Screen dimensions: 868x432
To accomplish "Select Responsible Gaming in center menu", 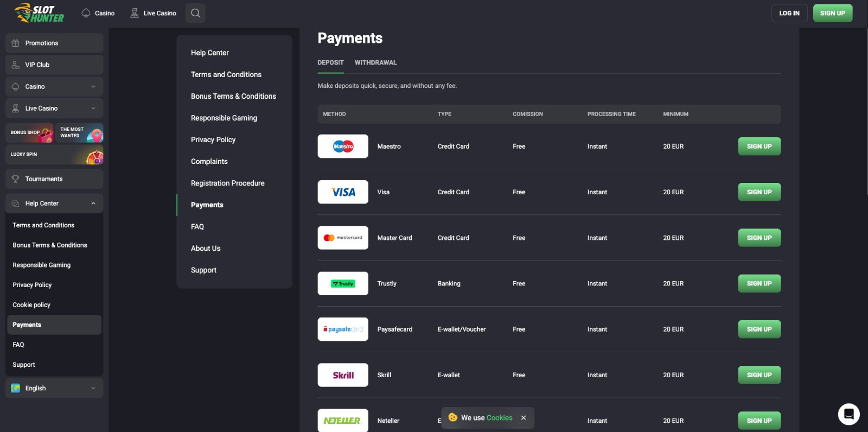I will click(x=224, y=118).
